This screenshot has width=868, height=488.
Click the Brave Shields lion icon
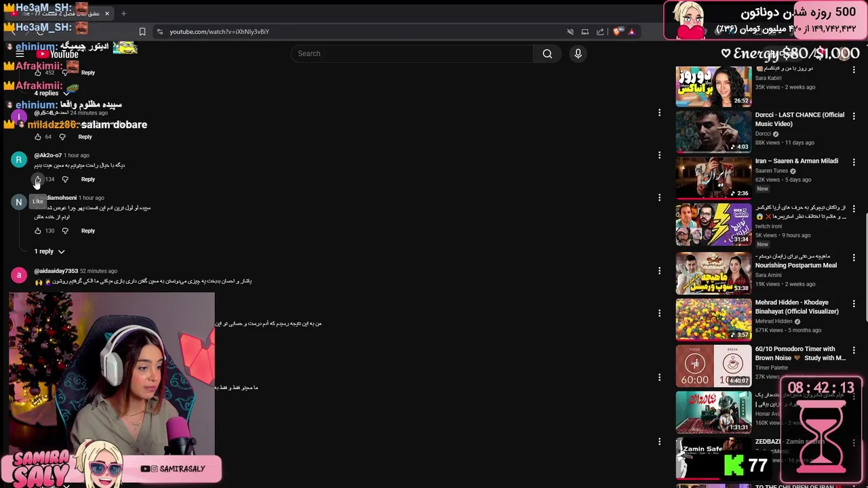point(618,32)
